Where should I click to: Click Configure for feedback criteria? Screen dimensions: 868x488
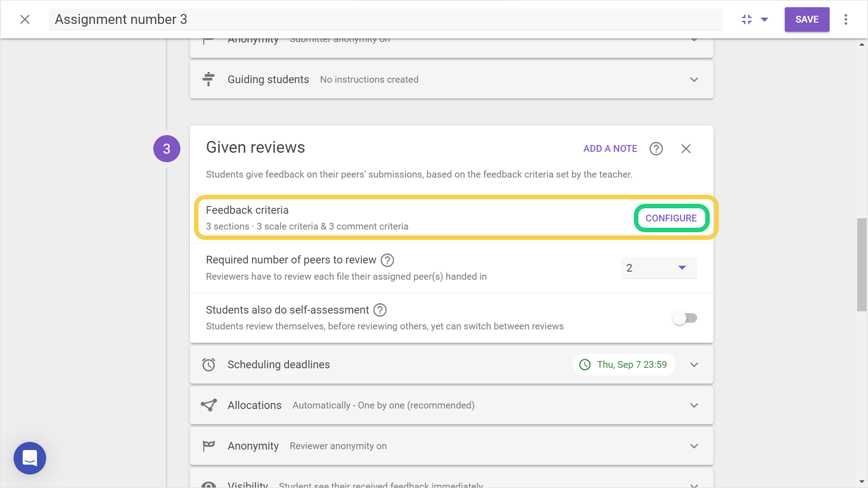coord(671,218)
